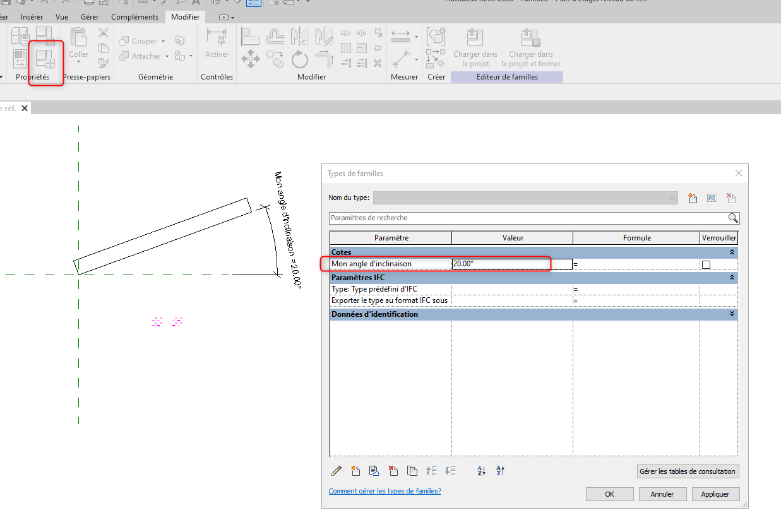This screenshot has width=781, height=532.
Task: Open the Nom du type dropdown
Action: click(x=672, y=198)
